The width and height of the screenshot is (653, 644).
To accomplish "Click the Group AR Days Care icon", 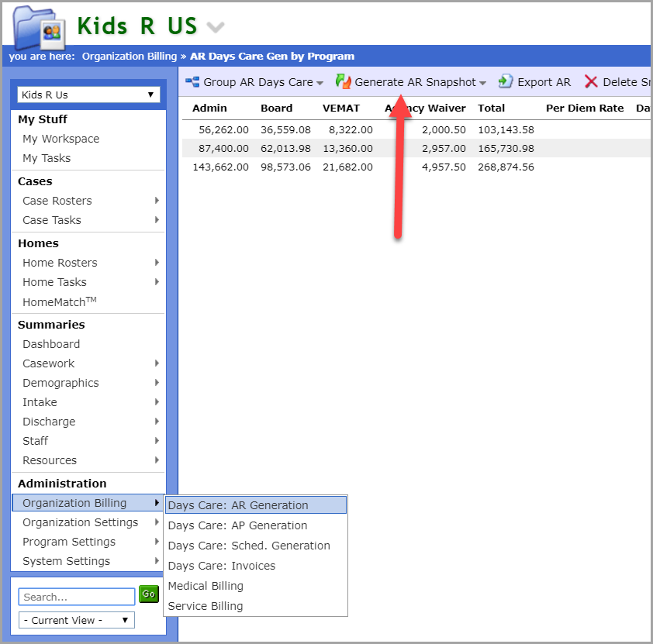I will 192,81.
